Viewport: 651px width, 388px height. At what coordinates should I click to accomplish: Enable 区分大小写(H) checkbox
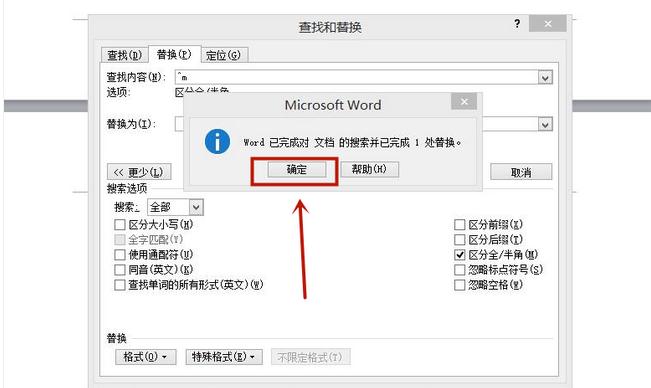pos(120,225)
